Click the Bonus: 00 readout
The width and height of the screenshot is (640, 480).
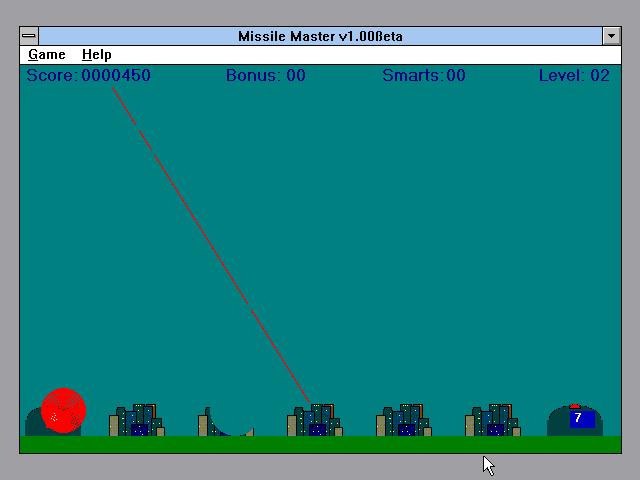[266, 76]
